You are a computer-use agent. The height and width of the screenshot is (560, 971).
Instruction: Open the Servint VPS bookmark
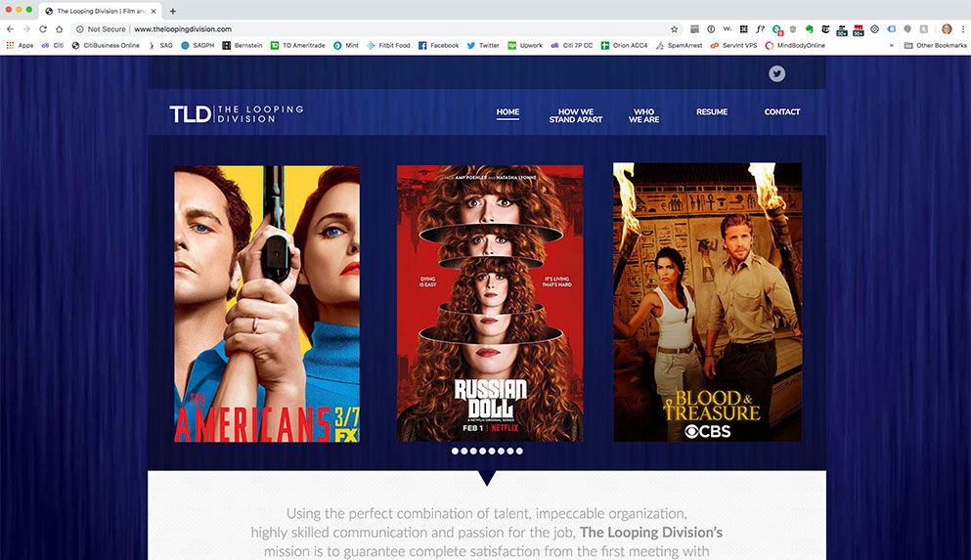(733, 45)
